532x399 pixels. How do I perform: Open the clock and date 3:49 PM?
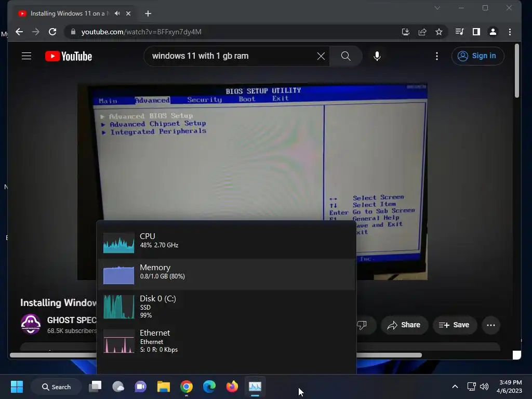click(x=509, y=387)
